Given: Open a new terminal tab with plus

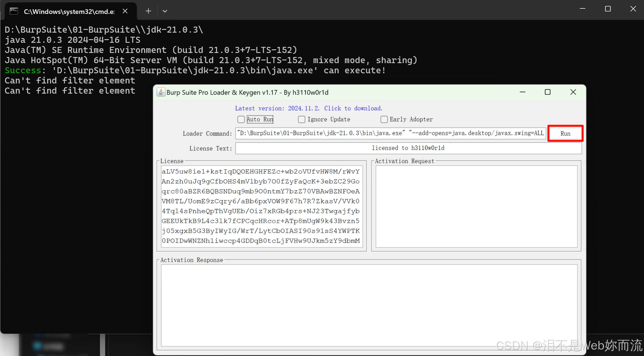Looking at the screenshot, I should click(148, 11).
